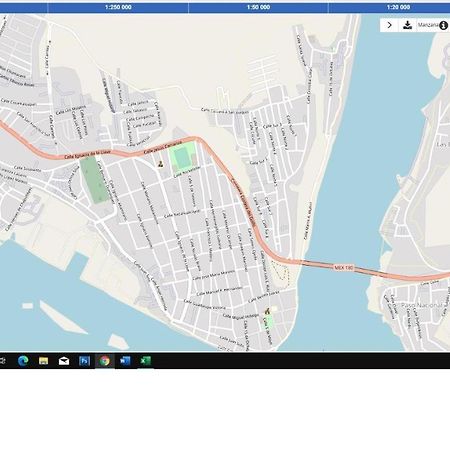Open the Mail app in the taskbar
This screenshot has width=450, height=450.
pyautogui.click(x=64, y=361)
